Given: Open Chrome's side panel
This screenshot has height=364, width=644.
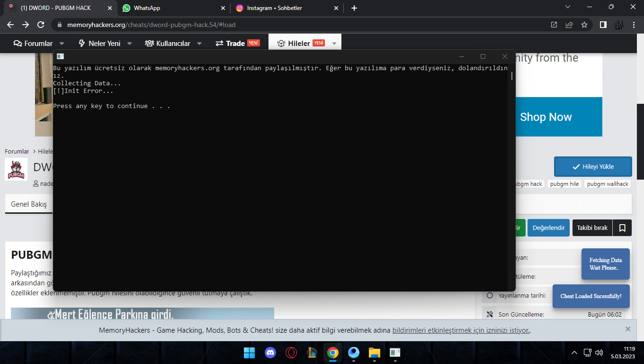Looking at the screenshot, I should pyautogui.click(x=603, y=25).
